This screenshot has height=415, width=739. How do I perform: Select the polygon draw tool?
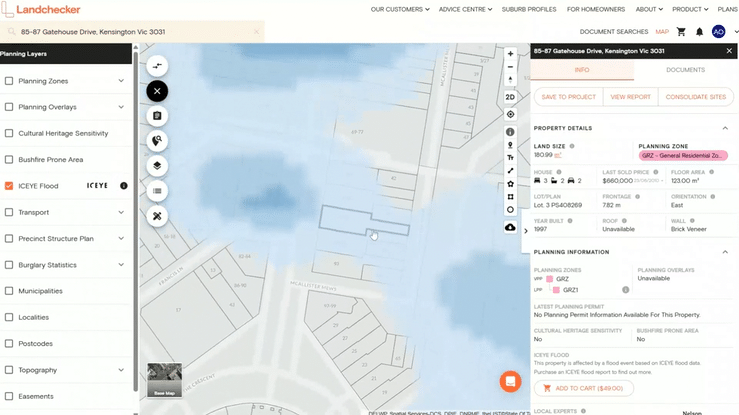coord(510,184)
